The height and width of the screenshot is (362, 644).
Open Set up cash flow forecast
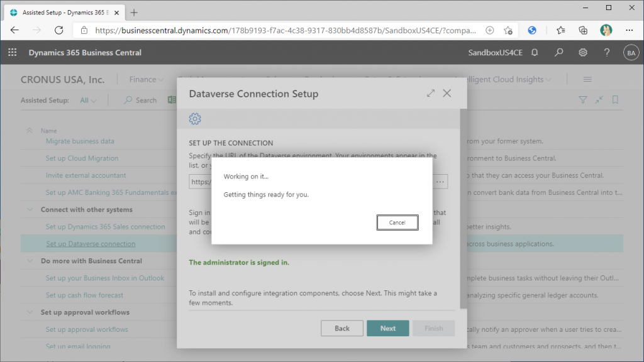tap(85, 295)
